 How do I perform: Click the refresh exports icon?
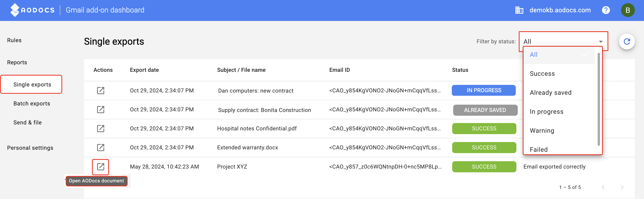tap(627, 42)
